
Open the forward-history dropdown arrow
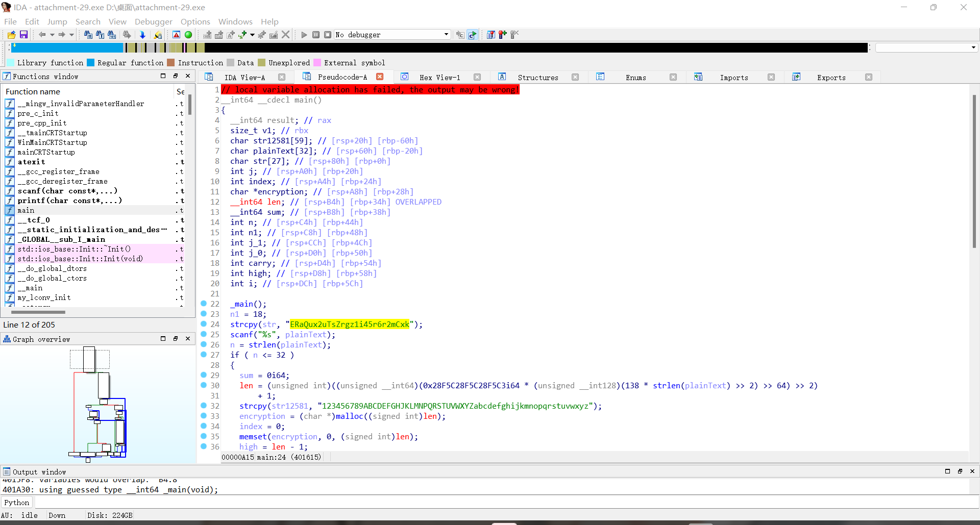click(71, 35)
